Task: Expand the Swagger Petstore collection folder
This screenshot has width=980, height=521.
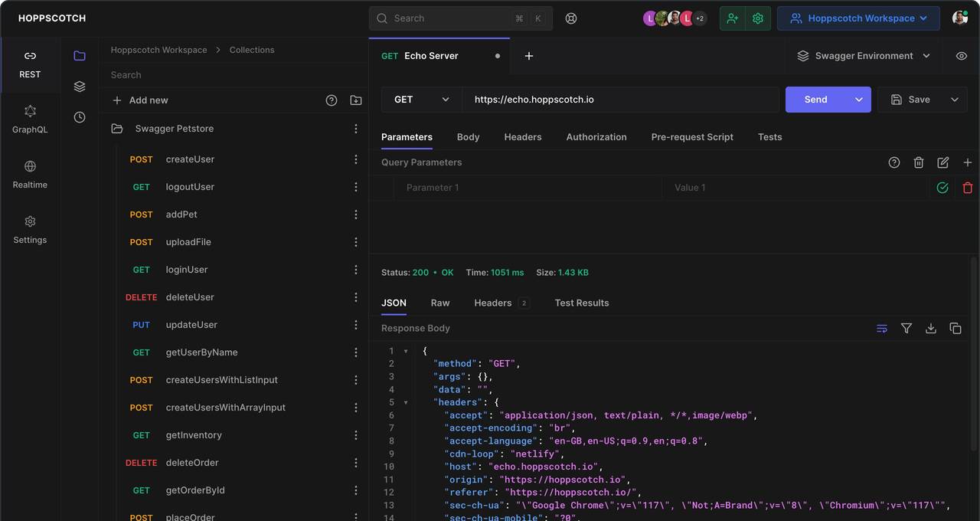Action: point(175,128)
